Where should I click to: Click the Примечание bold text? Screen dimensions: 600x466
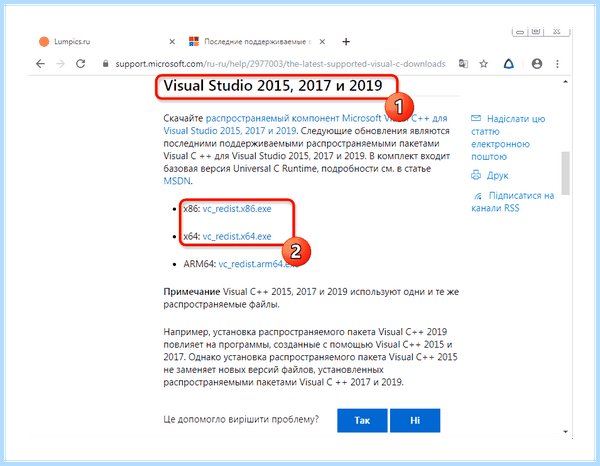(192, 292)
